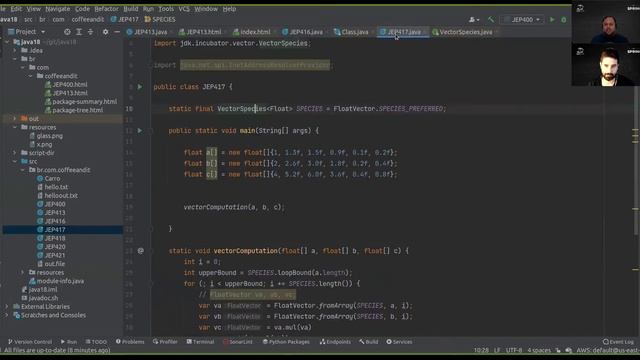Click SPECIES in the navigation breadcrumb
The image size is (640, 360).
pos(160,20)
